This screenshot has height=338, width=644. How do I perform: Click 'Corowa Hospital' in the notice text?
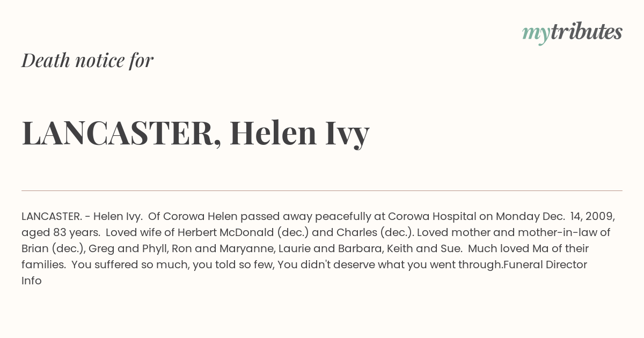pyautogui.click(x=432, y=217)
